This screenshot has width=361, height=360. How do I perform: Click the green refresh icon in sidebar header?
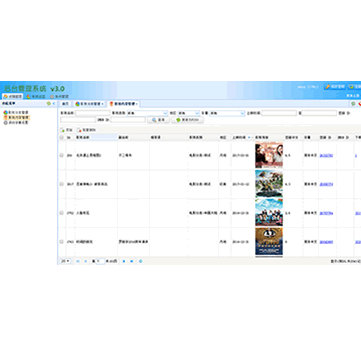pos(49,104)
